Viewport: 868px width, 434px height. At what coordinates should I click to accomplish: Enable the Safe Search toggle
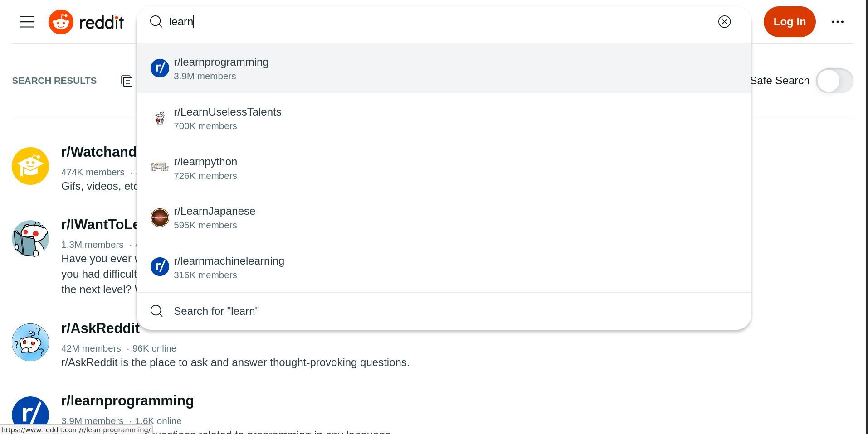(834, 81)
